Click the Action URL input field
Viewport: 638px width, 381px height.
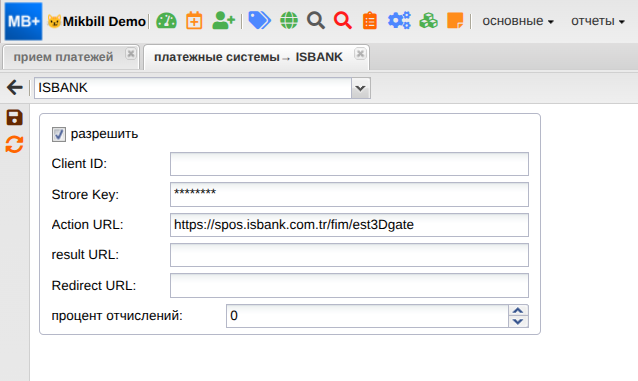pos(349,225)
